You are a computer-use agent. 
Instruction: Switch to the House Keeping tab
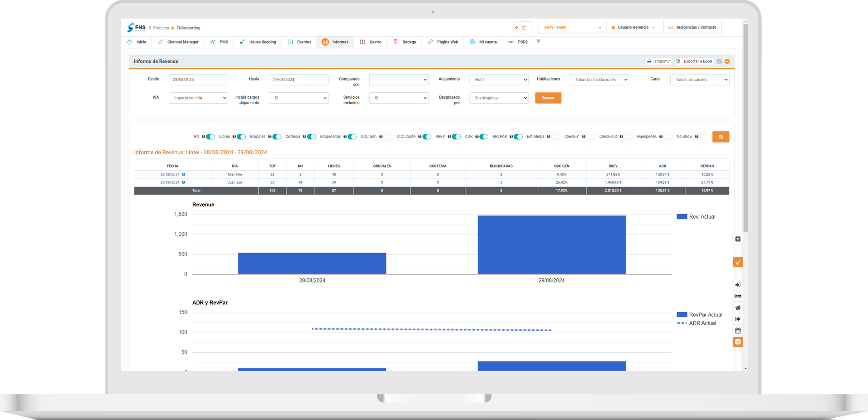[x=258, y=42]
